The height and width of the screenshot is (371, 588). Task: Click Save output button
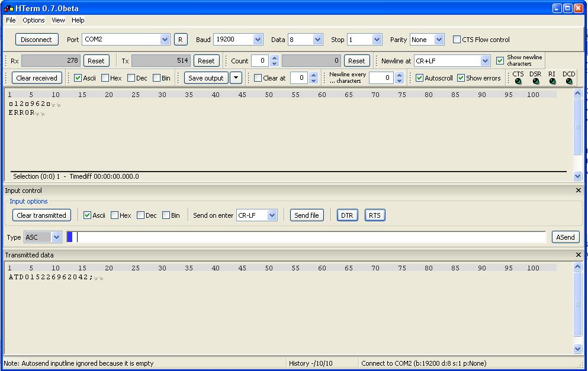206,78
